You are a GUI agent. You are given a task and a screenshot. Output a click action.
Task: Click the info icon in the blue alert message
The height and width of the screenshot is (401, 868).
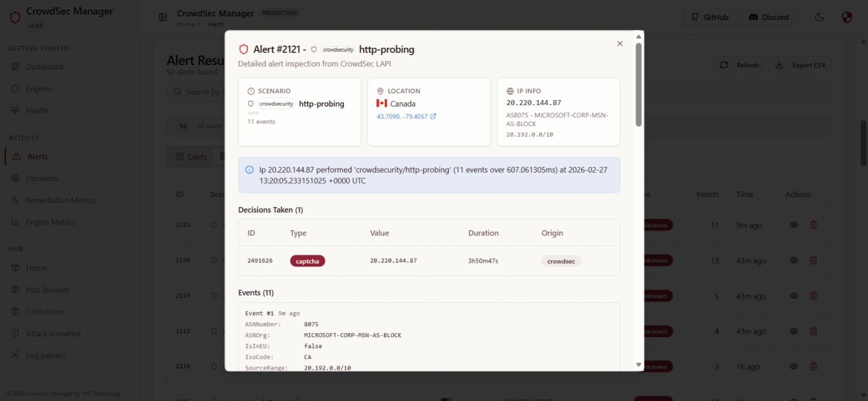pos(249,169)
